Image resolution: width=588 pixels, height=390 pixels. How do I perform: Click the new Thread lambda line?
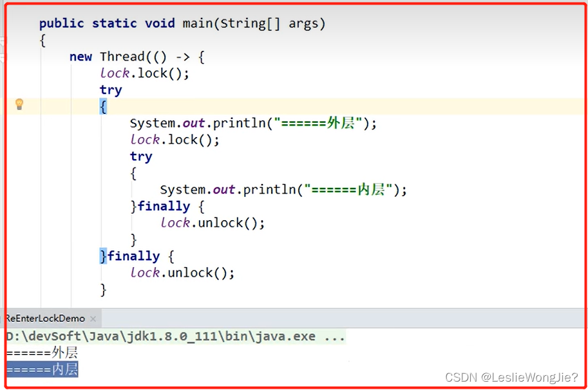(137, 57)
